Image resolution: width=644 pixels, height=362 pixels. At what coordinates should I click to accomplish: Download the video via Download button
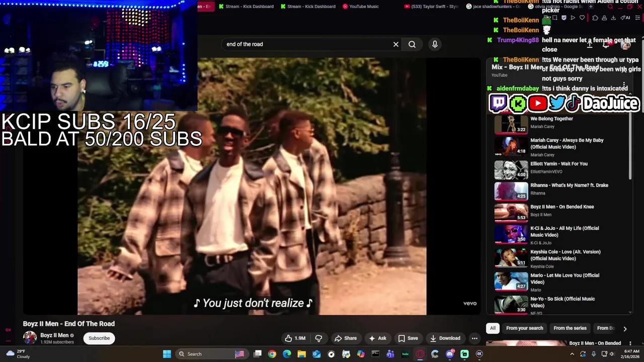coord(445,338)
